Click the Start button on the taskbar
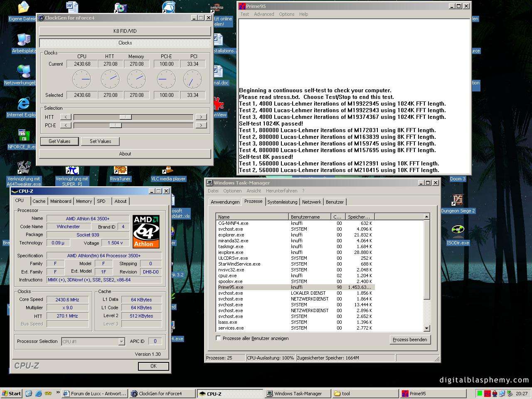The height and width of the screenshot is (399, 532). tap(11, 394)
